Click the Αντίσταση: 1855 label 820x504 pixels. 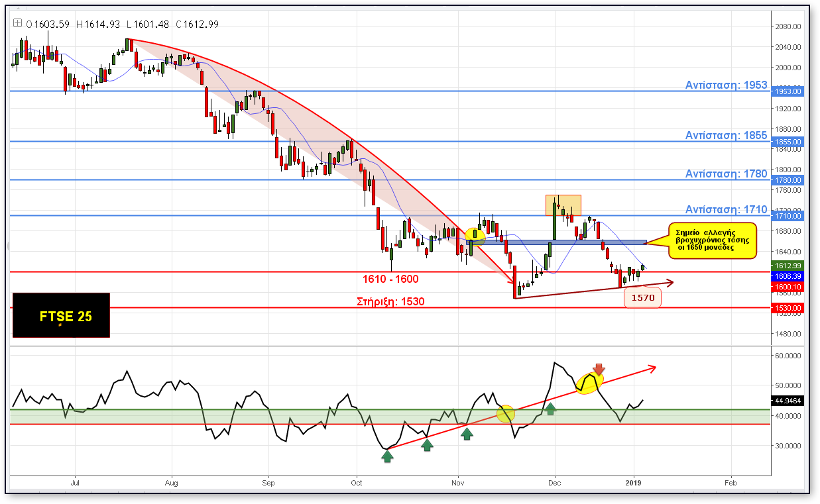click(x=726, y=136)
